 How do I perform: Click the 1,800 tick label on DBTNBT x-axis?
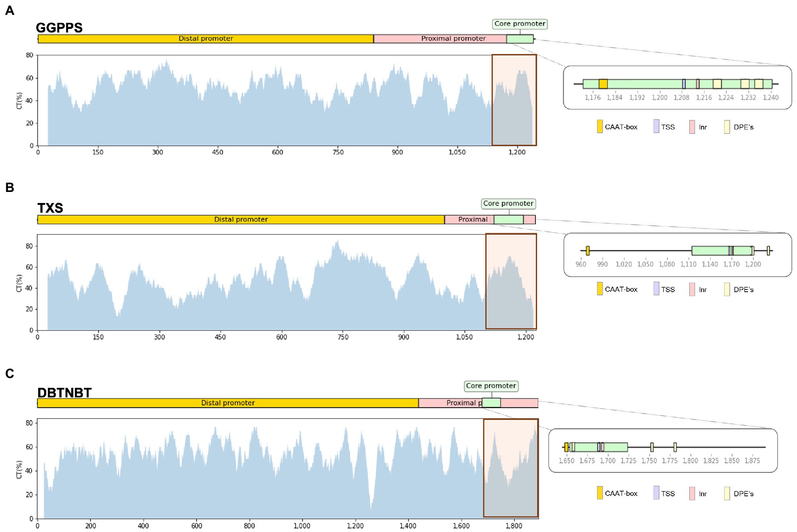pyautogui.click(x=514, y=526)
